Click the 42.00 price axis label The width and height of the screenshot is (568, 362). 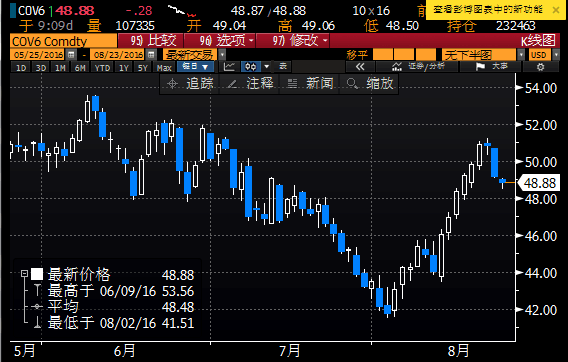540,310
